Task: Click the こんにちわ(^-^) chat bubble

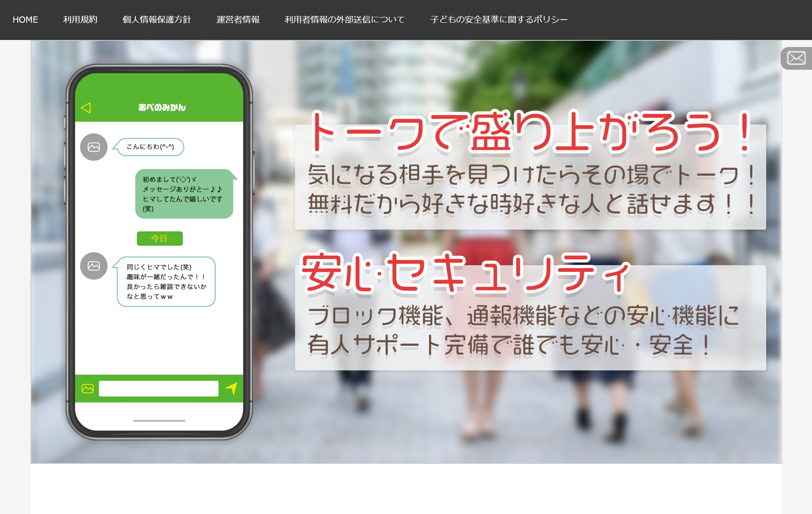Action: click(150, 147)
